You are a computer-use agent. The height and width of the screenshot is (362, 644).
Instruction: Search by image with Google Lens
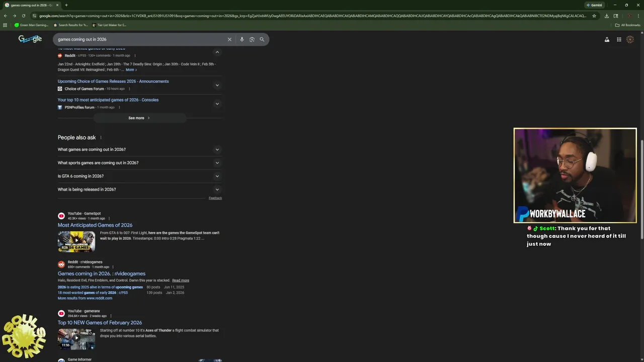[x=252, y=39]
